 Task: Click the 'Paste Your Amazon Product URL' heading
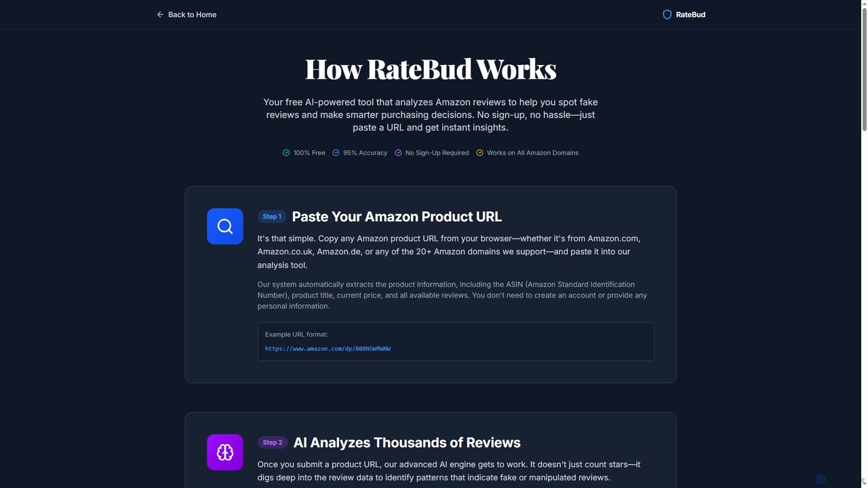click(397, 217)
